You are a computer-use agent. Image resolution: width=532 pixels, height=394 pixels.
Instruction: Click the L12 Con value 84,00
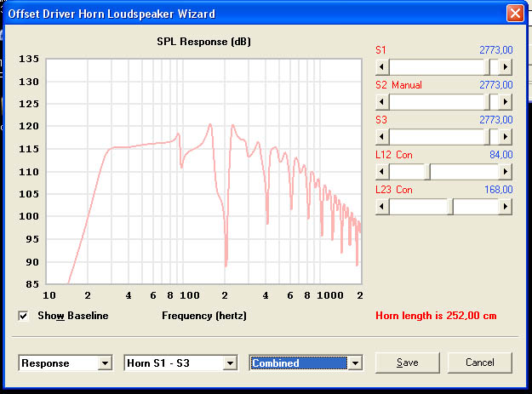coord(501,155)
